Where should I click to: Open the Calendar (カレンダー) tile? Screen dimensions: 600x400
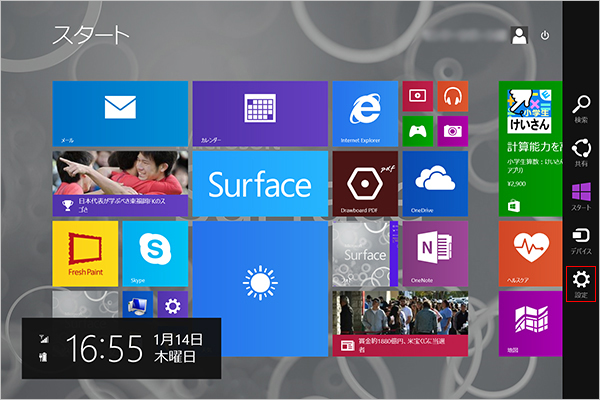tap(260, 114)
